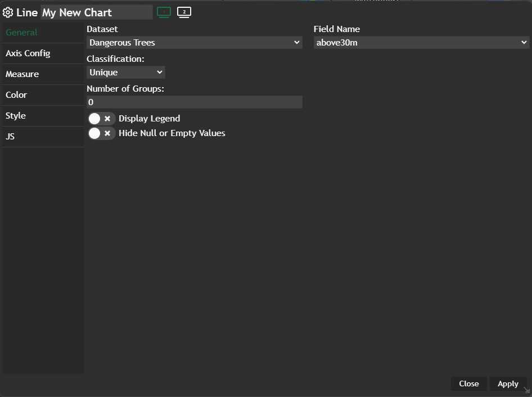The image size is (532, 397).
Task: Click the Number of Groups input field
Action: [x=195, y=102]
